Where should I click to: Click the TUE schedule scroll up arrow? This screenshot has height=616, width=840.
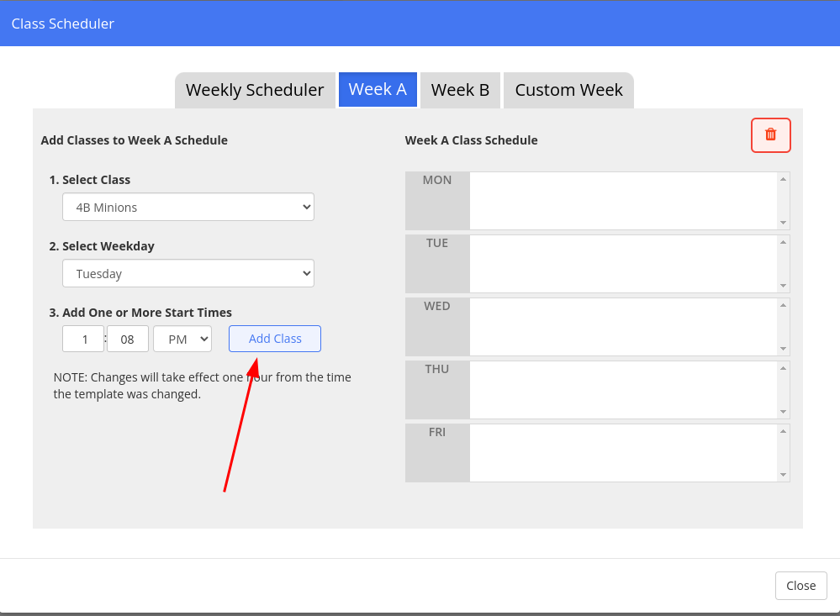pos(783,242)
